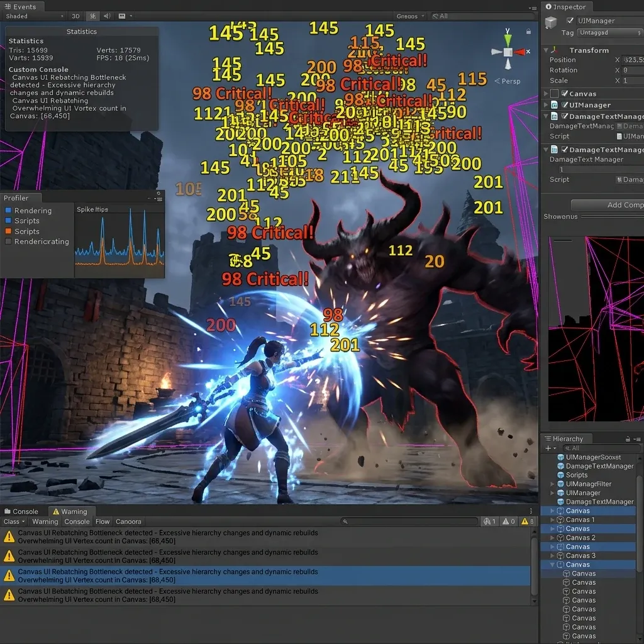Open the console panel kebab menu
Viewport: 644px width, 644px height.
(531, 511)
